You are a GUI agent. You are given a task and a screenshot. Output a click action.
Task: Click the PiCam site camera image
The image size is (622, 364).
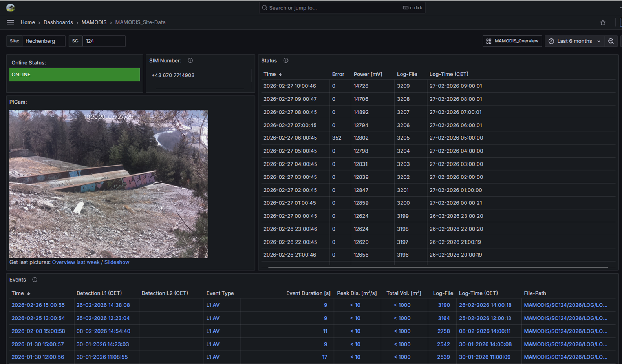pyautogui.click(x=108, y=184)
